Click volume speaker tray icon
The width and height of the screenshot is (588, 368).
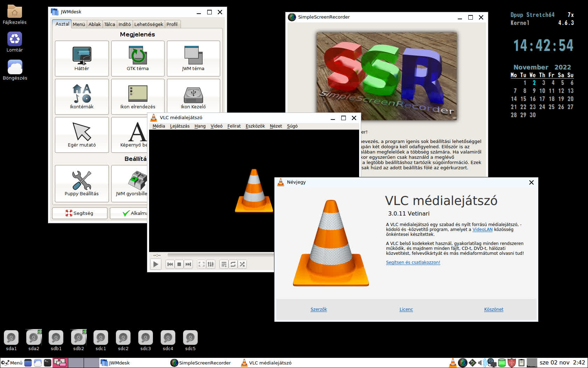point(482,363)
